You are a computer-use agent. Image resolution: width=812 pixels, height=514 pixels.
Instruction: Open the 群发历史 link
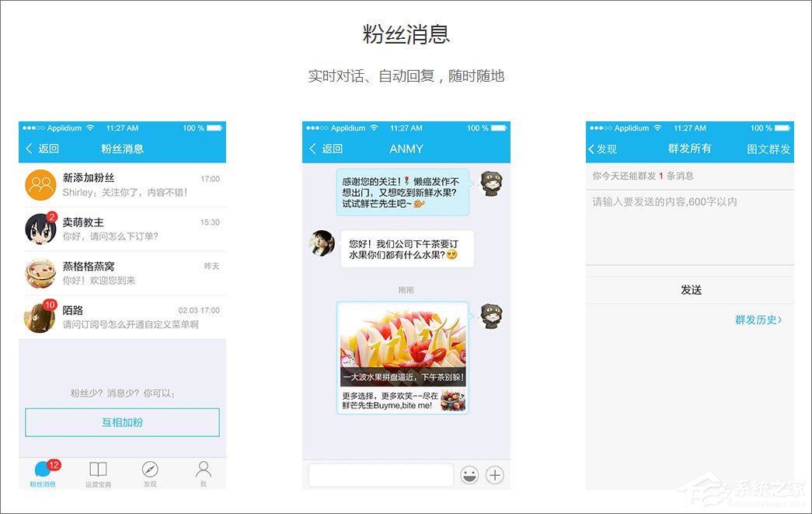(758, 320)
